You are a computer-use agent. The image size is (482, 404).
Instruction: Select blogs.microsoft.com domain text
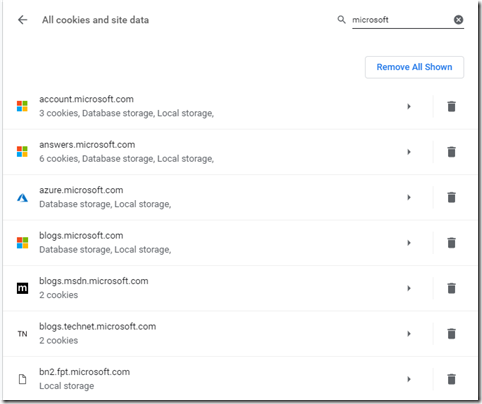[81, 236]
